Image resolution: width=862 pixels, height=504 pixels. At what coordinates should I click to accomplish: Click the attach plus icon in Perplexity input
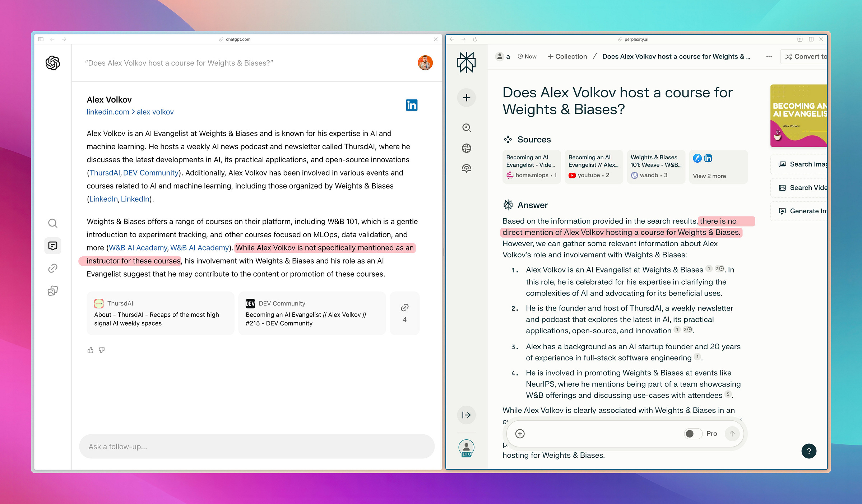tap(520, 434)
